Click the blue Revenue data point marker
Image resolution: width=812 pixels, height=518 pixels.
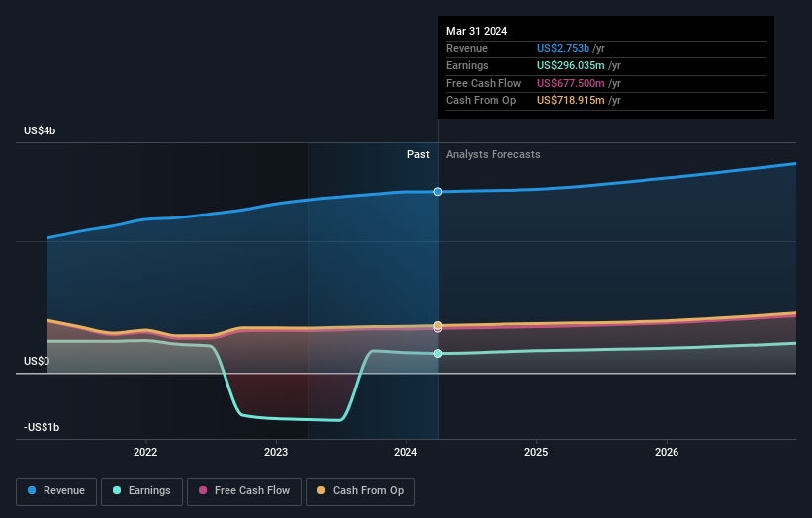point(438,192)
